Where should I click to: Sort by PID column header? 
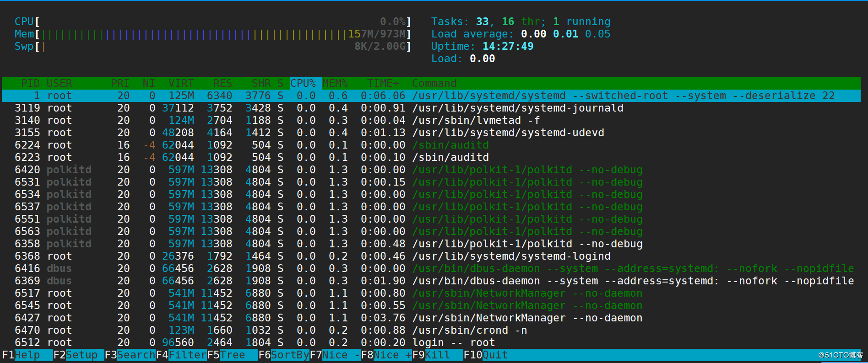pyautogui.click(x=31, y=83)
